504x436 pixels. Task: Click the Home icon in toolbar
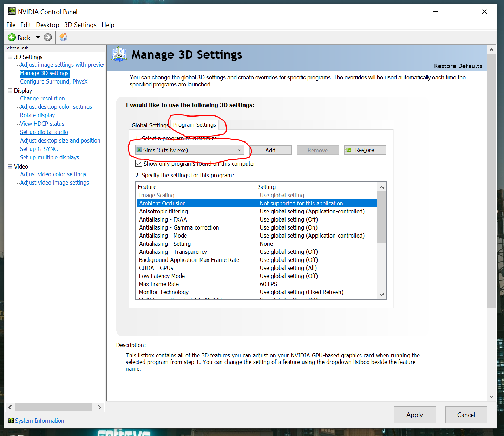click(64, 37)
